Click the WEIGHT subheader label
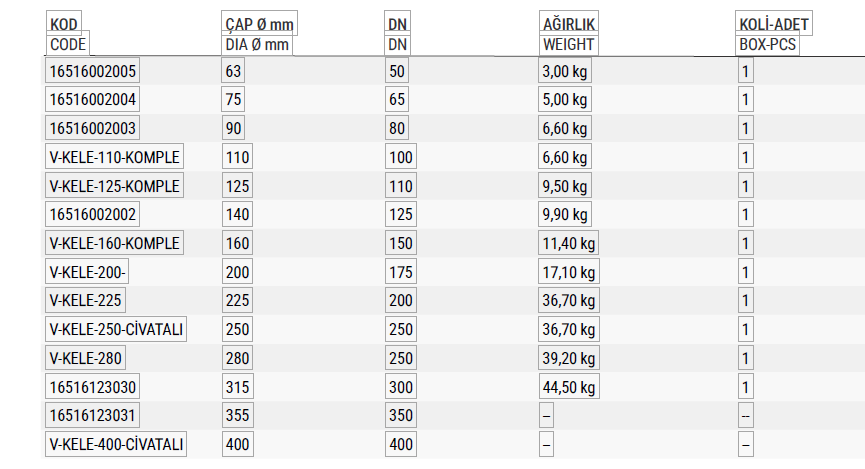The height and width of the screenshot is (469, 865). pos(569,45)
